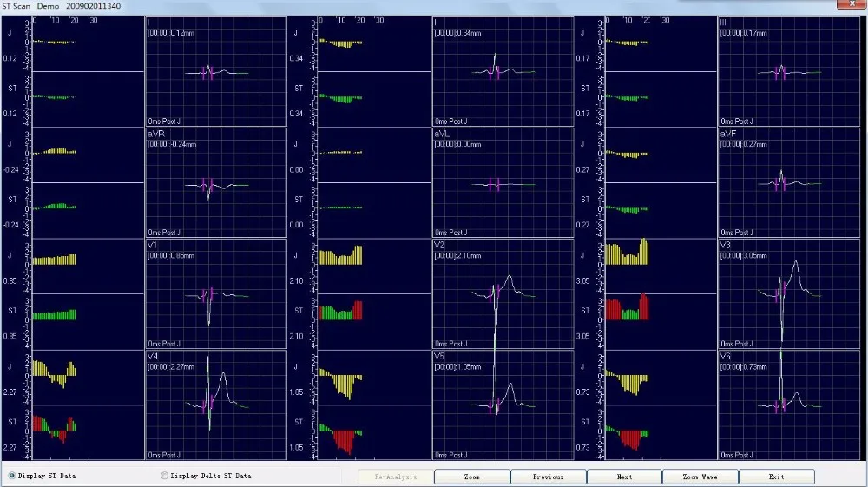The width and height of the screenshot is (868, 487).
Task: Exit the ST Scan window
Action: [776, 477]
